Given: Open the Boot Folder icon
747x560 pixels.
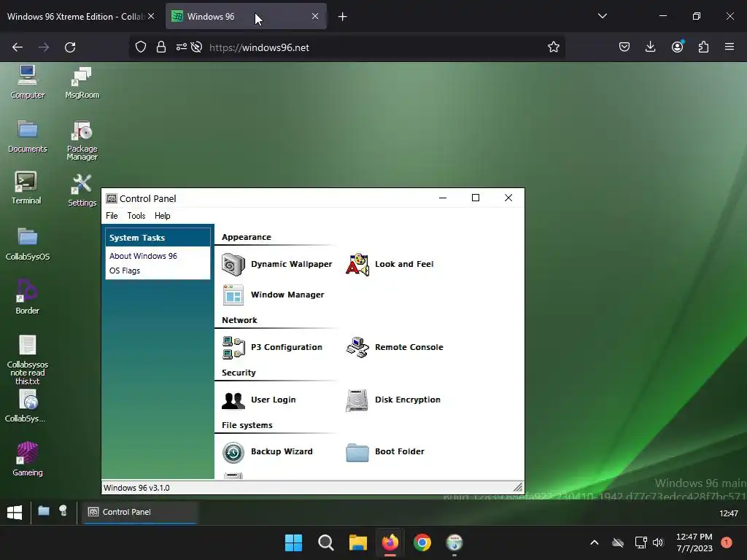Looking at the screenshot, I should tap(357, 452).
